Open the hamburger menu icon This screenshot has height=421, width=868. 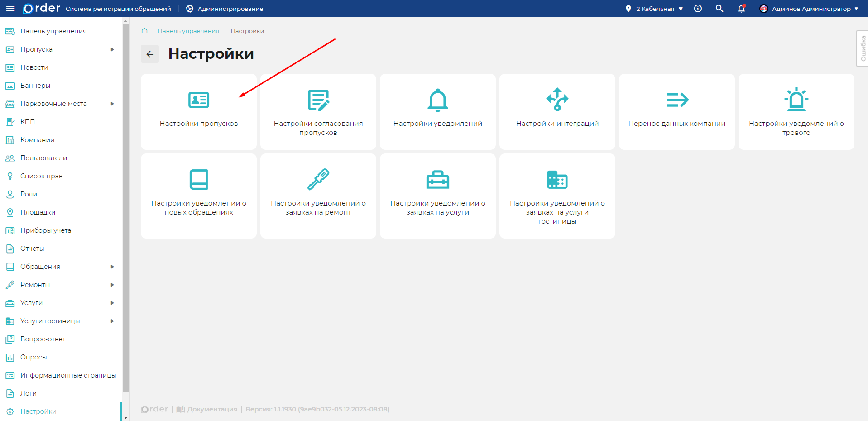click(10, 9)
